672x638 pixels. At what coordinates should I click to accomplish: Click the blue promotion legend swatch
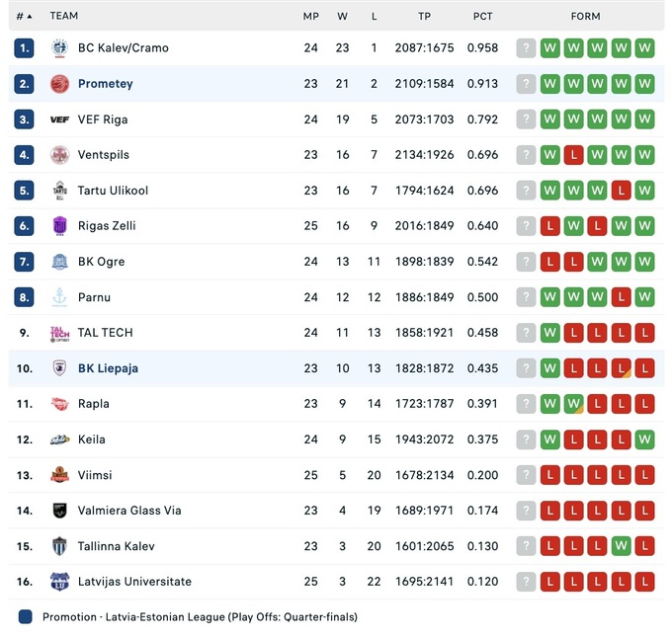pyautogui.click(x=25, y=617)
